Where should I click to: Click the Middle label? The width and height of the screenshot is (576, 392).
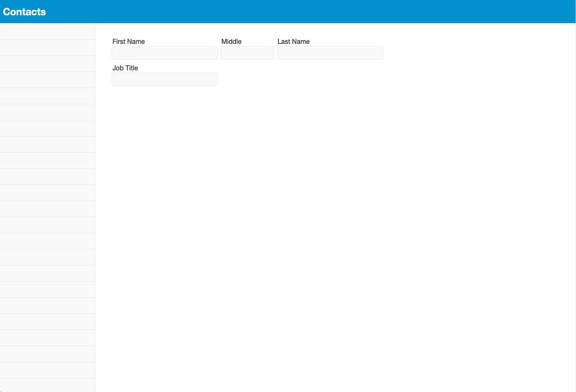pyautogui.click(x=231, y=41)
